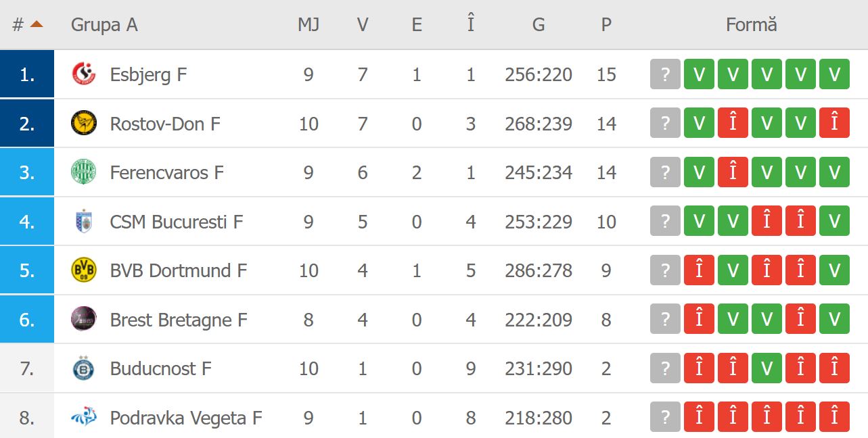The image size is (868, 438).
Task: Click the Formă column header
Action: 751,24
